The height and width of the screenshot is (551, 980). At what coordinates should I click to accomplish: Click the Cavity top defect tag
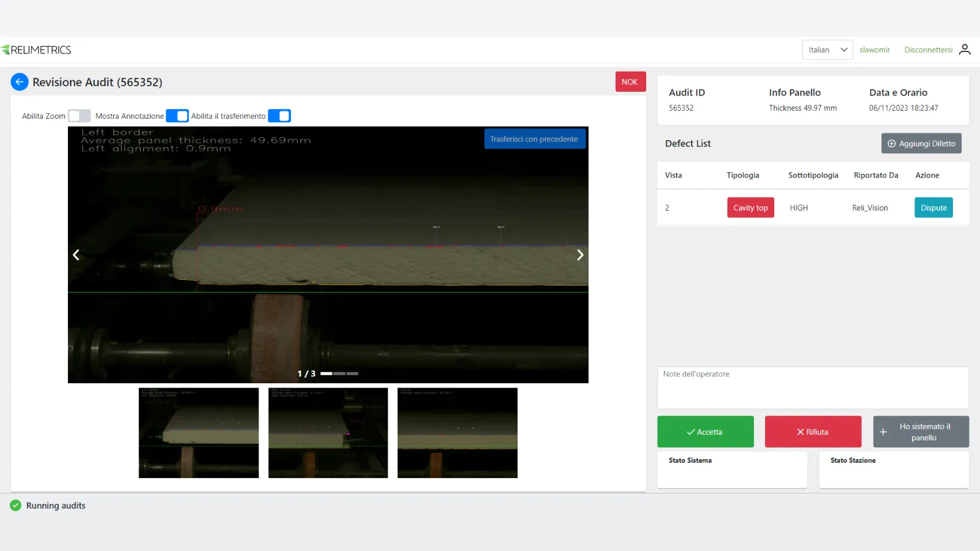[x=750, y=208]
